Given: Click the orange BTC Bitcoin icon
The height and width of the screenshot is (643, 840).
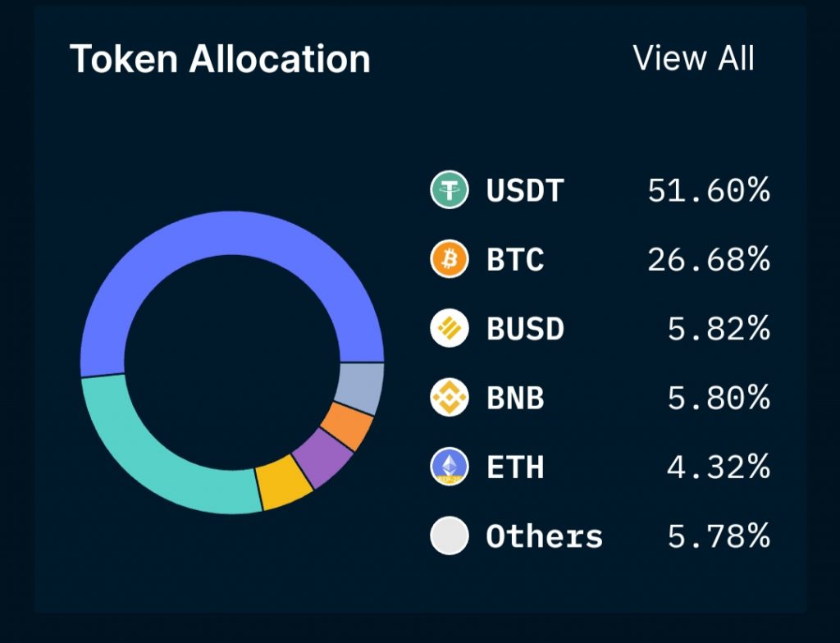Looking at the screenshot, I should 449,261.
